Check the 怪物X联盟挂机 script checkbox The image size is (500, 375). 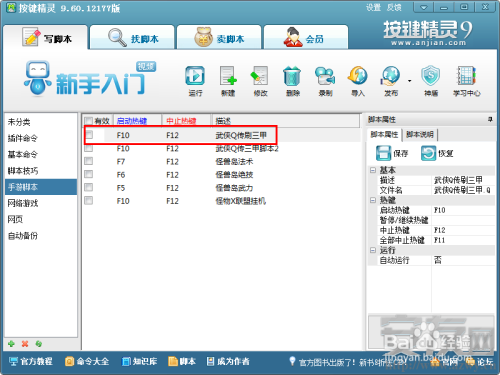pyautogui.click(x=88, y=201)
